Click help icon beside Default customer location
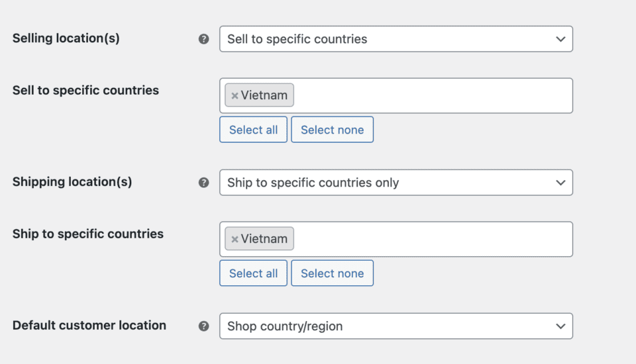 204,326
